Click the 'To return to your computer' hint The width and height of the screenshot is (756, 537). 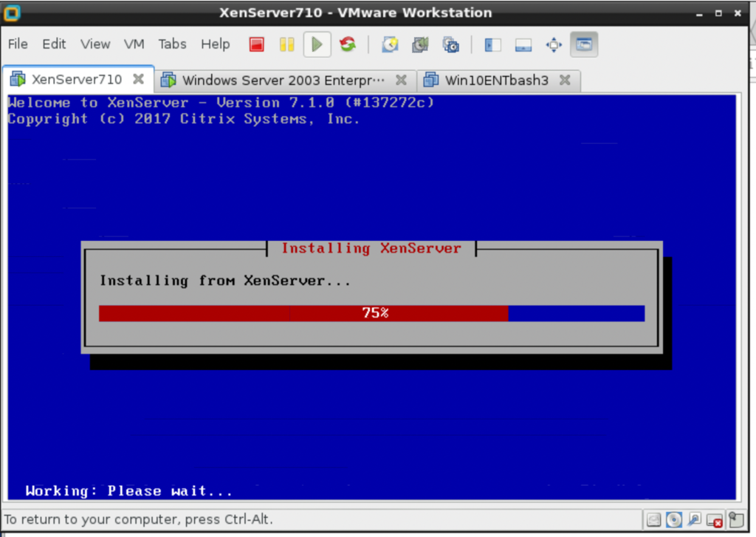(138, 519)
